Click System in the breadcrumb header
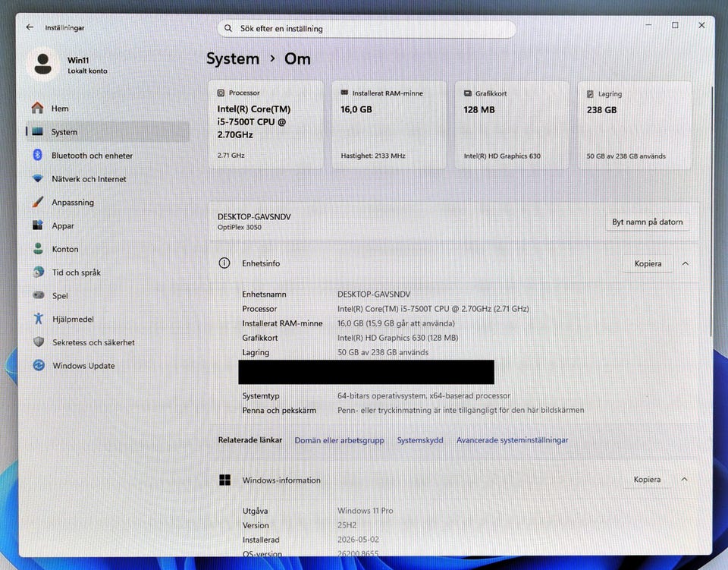 click(233, 58)
